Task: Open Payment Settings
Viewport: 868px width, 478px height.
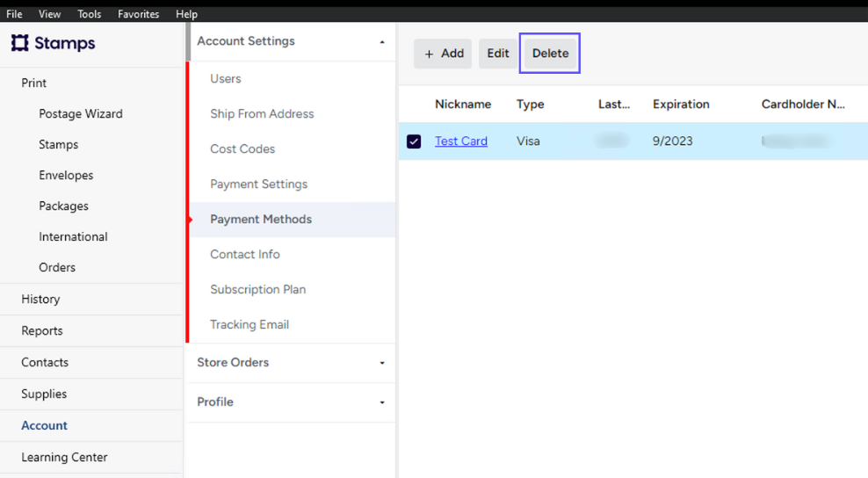Action: 258,184
